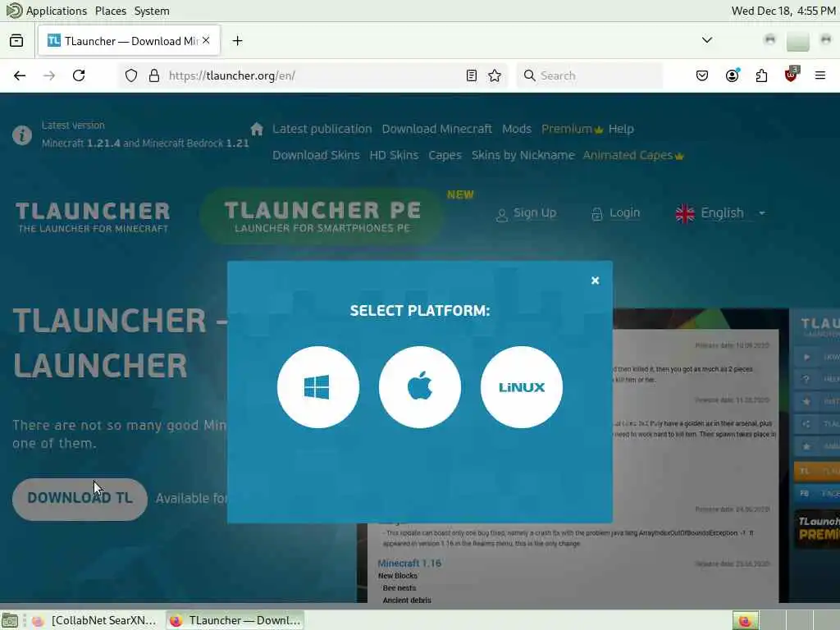Click the home icon in site navigation

tap(257, 129)
